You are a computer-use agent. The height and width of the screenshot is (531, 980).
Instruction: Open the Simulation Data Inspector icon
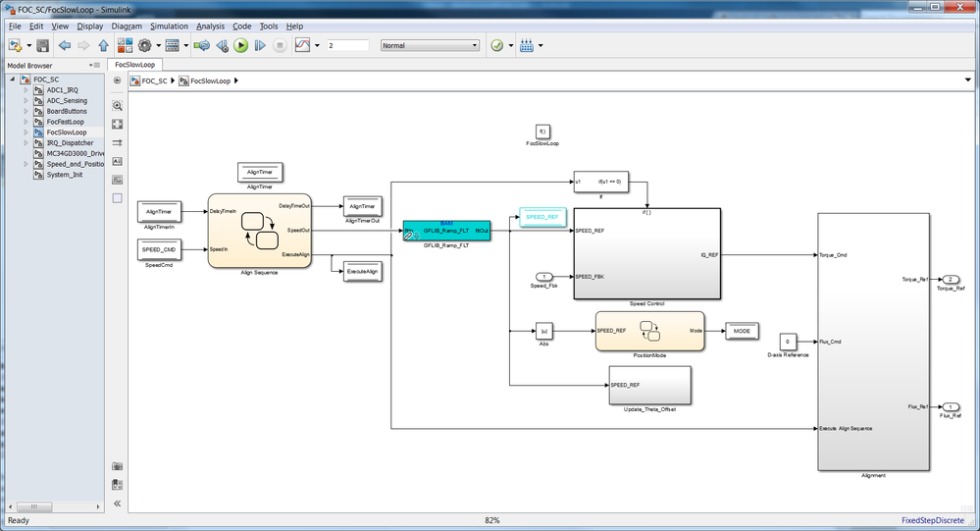click(x=302, y=46)
